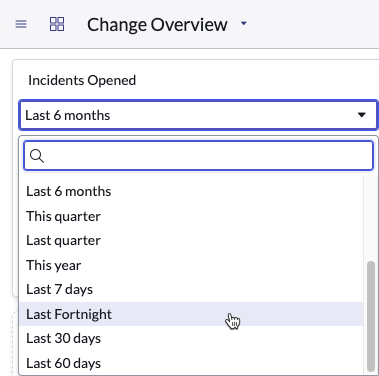This screenshot has width=379, height=376.
Task: Choose Last quarter from the list
Action: click(x=191, y=240)
